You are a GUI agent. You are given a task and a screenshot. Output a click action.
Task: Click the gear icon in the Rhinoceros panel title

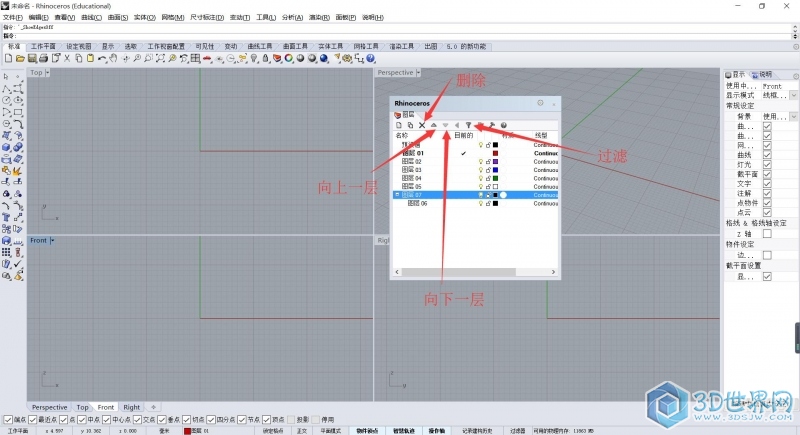(540, 103)
